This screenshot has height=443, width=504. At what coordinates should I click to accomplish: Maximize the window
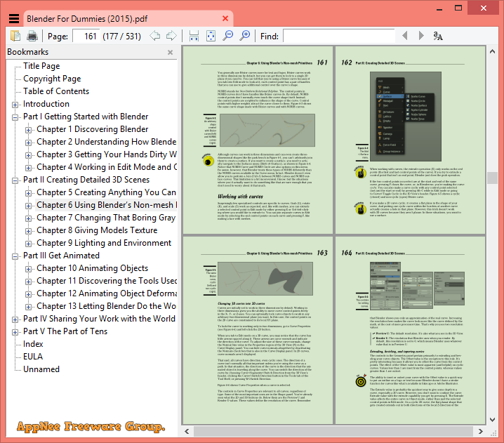point(458,8)
